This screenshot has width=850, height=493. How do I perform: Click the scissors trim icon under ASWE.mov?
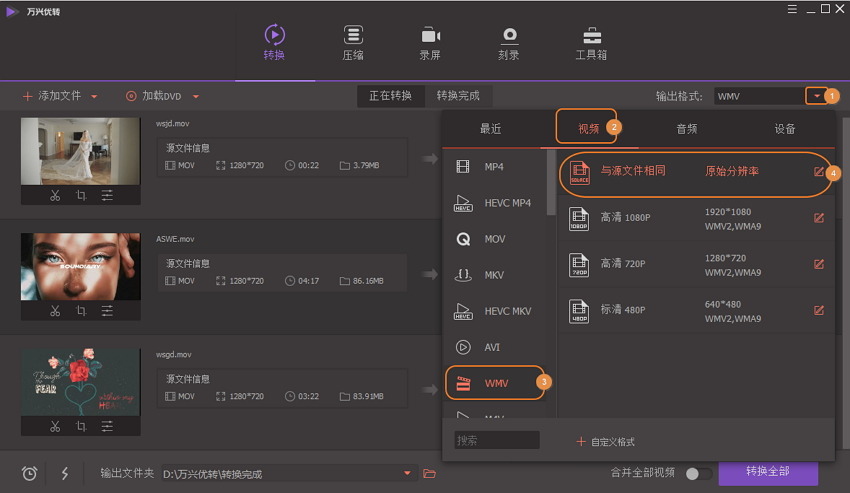55,311
